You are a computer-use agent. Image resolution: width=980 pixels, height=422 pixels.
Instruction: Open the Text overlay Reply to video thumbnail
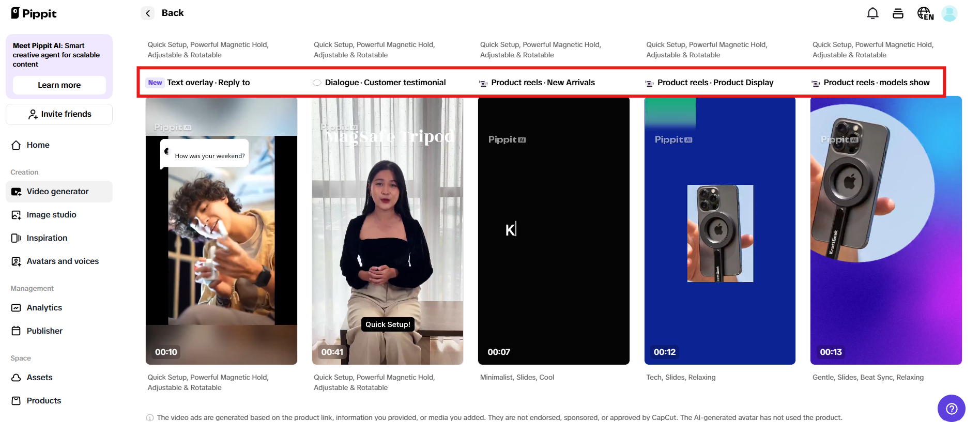pyautogui.click(x=221, y=231)
